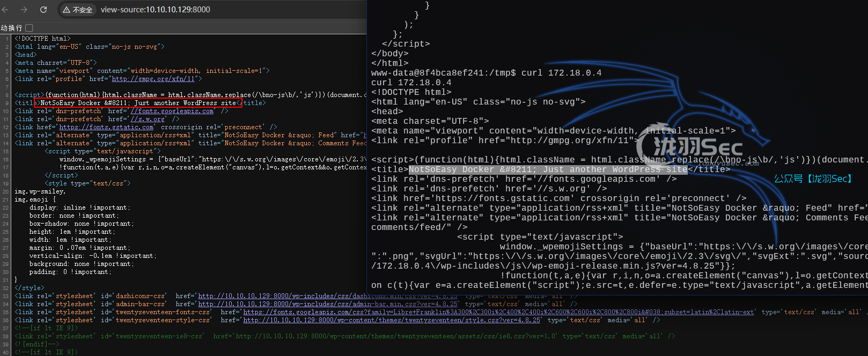Click the 不安全 security warning badge

78,10
